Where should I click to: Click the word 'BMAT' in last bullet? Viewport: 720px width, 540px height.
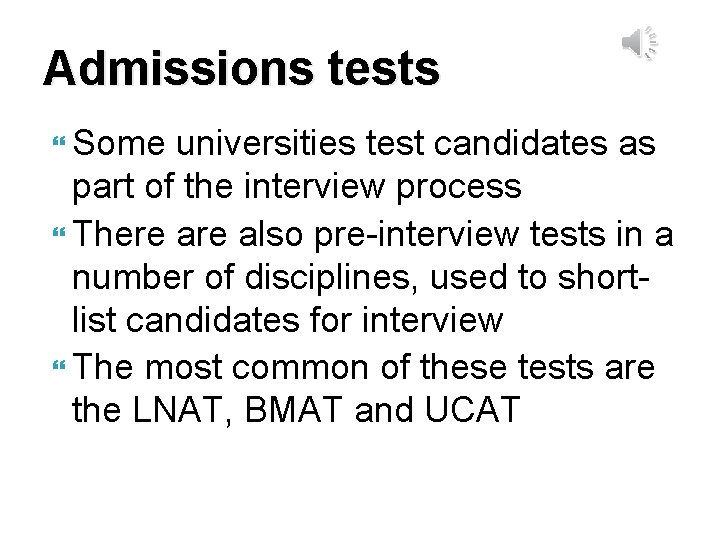pos(294,409)
